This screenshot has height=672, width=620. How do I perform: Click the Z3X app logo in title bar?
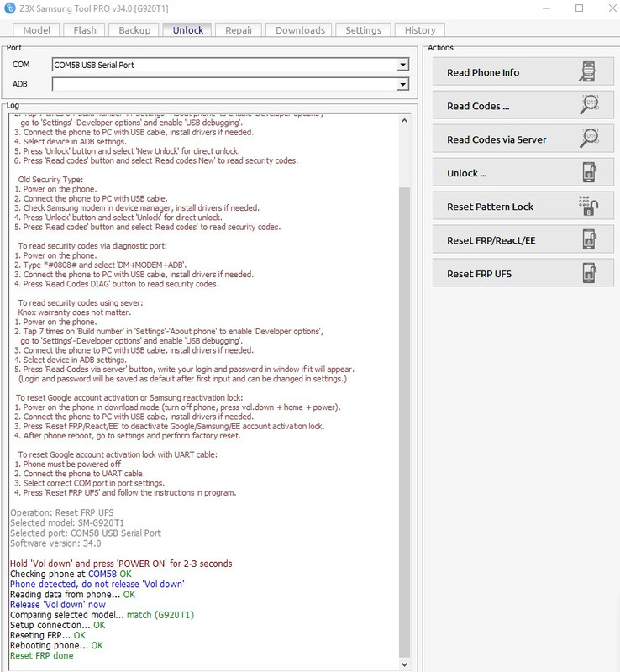pos(9,8)
